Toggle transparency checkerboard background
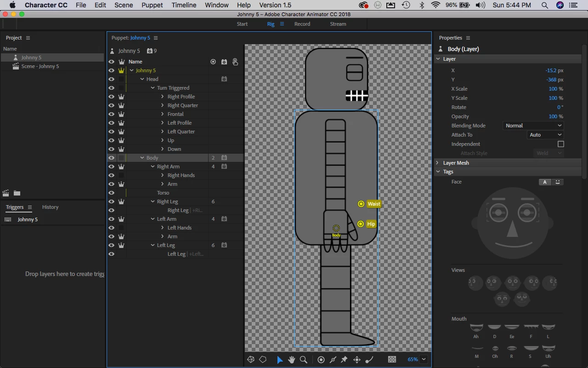Screen dimensions: 588x368 tap(392, 360)
